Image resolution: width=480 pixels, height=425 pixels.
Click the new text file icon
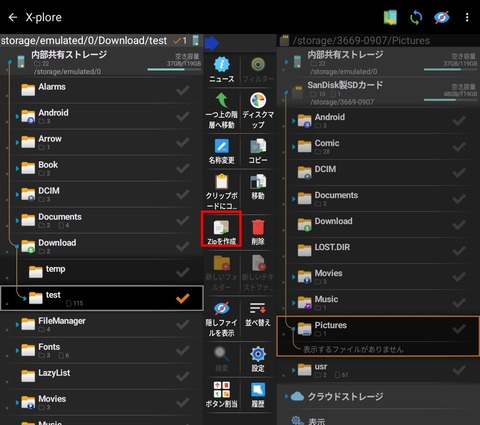tap(258, 273)
